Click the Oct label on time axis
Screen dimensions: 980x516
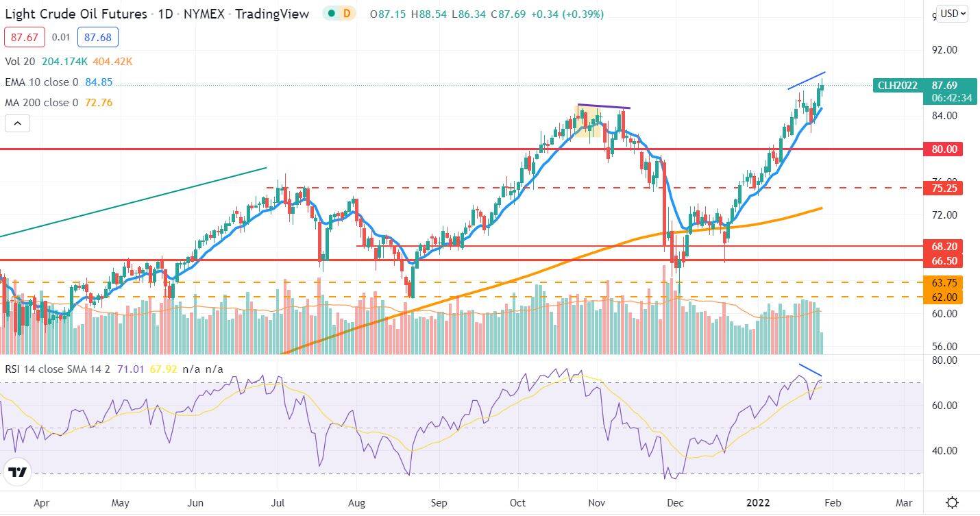(517, 502)
